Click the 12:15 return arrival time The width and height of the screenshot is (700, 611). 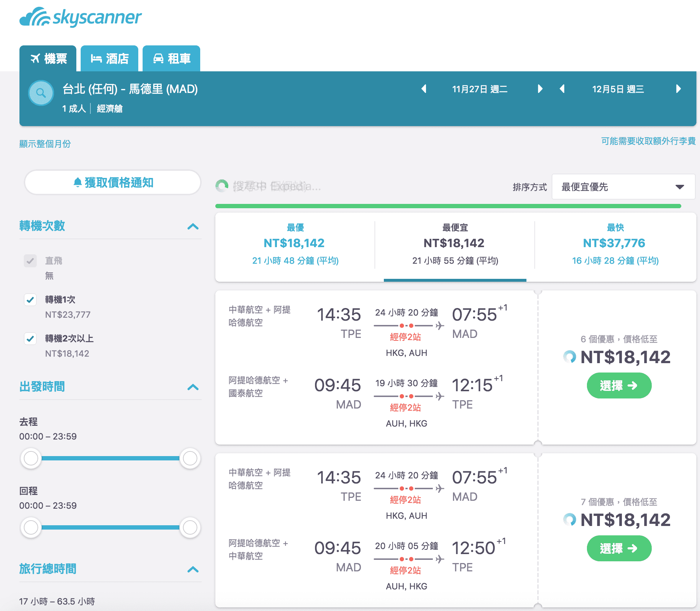click(x=472, y=385)
